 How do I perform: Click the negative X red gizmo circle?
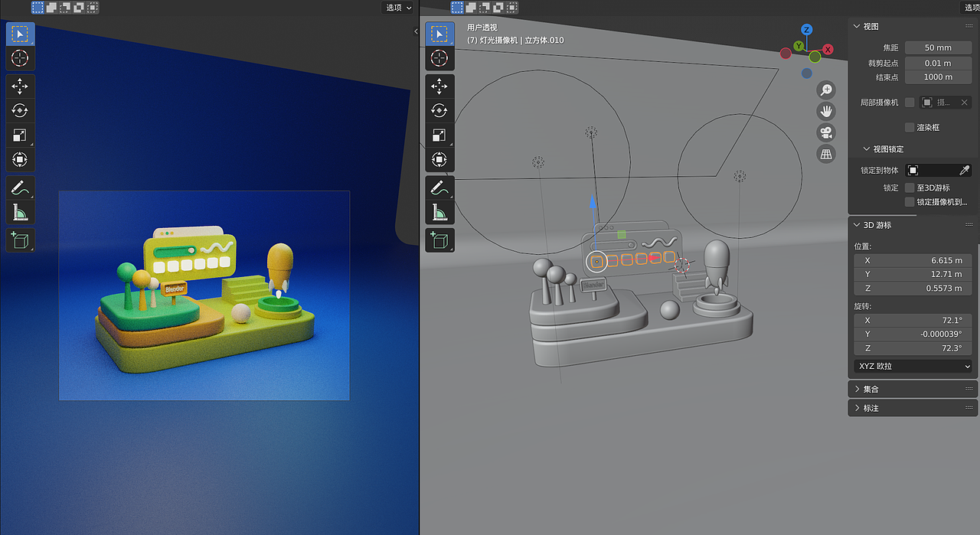click(x=786, y=54)
